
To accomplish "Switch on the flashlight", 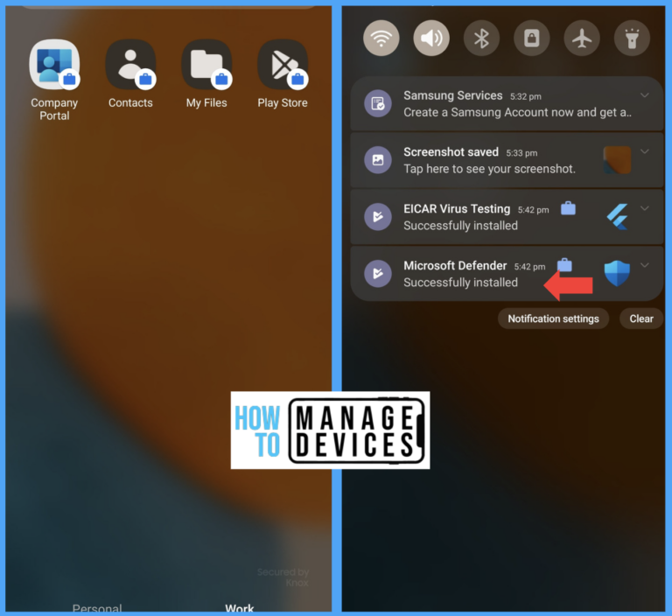I will (x=632, y=38).
